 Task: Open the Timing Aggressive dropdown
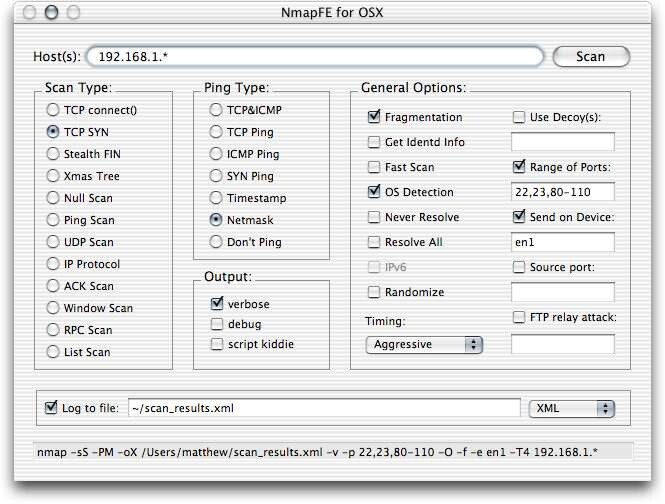[424, 344]
